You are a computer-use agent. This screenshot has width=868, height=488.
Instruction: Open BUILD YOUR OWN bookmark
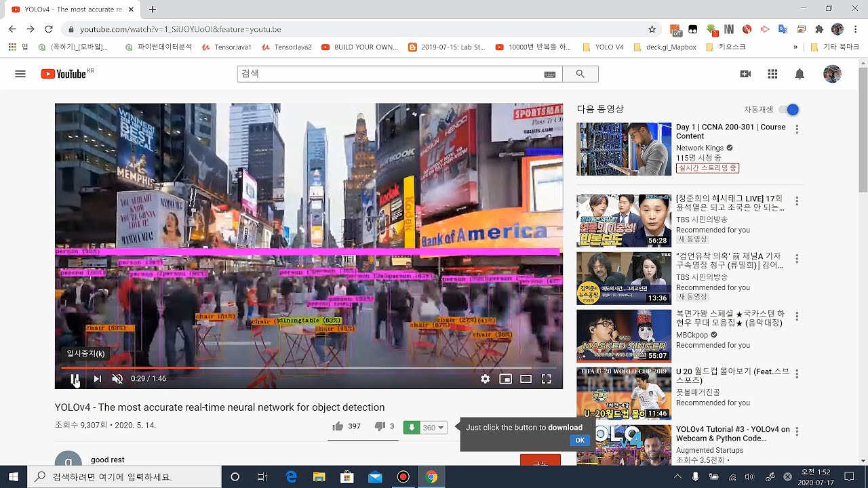click(359, 47)
